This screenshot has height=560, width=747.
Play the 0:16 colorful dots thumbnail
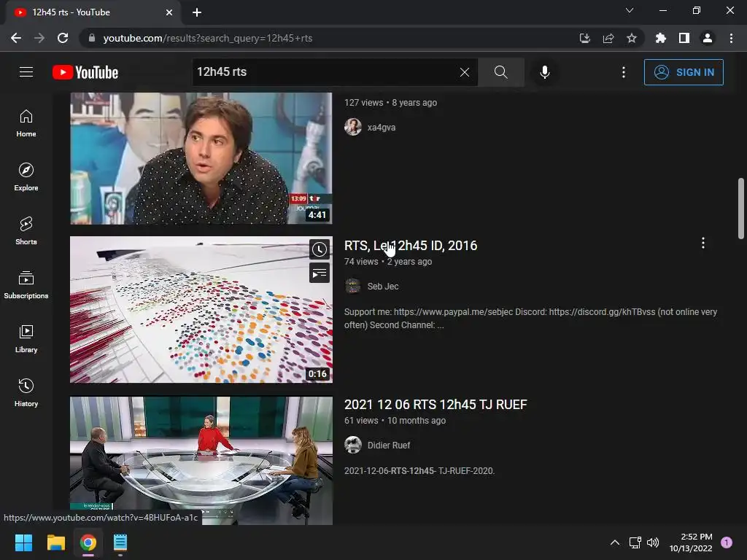point(201,309)
